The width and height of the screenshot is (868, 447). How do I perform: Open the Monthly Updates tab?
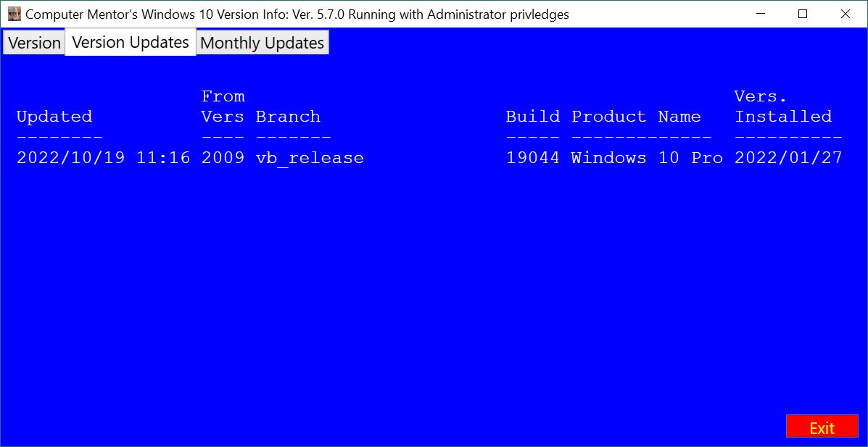(x=263, y=43)
